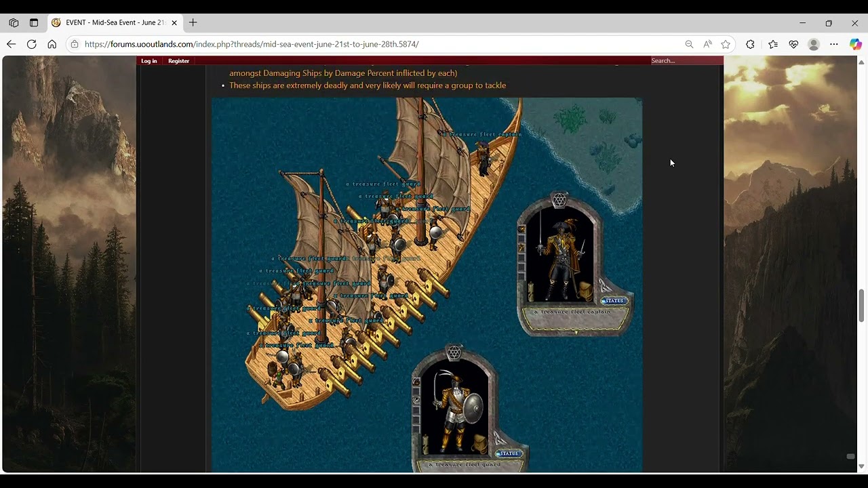The height and width of the screenshot is (488, 868).
Task: Click the page vertical scrollbar thumb
Action: click(x=862, y=305)
